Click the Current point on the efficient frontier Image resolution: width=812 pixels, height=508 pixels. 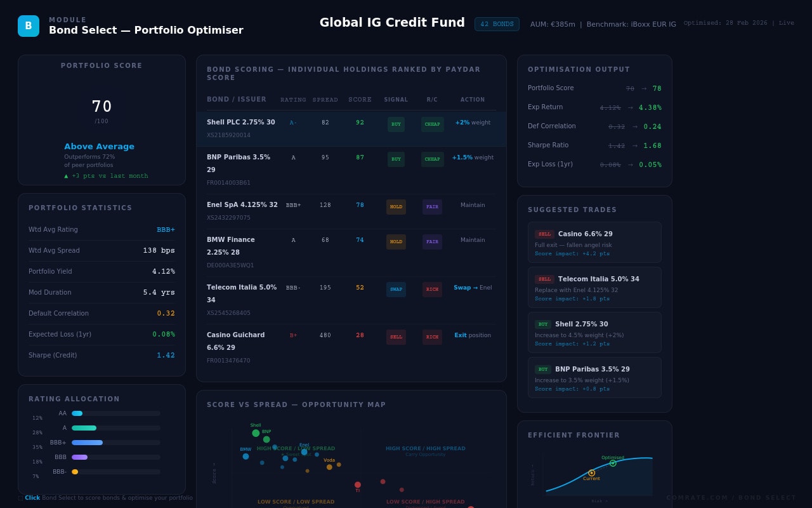592,472
